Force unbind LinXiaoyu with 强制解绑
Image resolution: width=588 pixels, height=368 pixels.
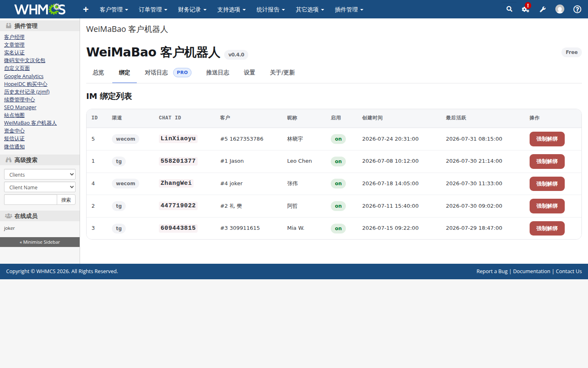click(x=547, y=139)
